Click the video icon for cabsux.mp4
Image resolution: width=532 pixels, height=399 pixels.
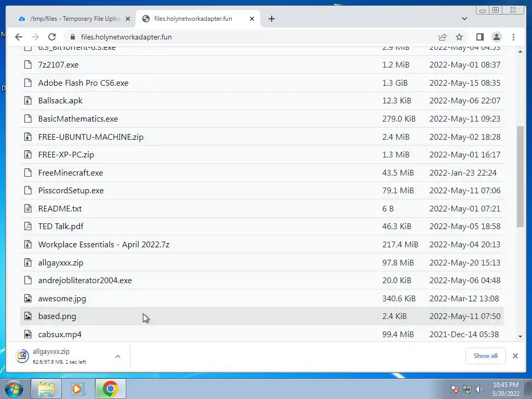click(28, 334)
